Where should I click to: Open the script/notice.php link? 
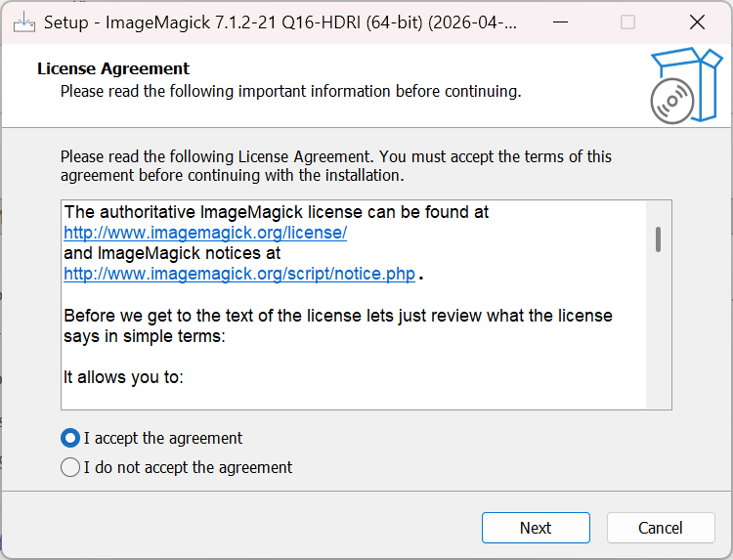pos(239,275)
